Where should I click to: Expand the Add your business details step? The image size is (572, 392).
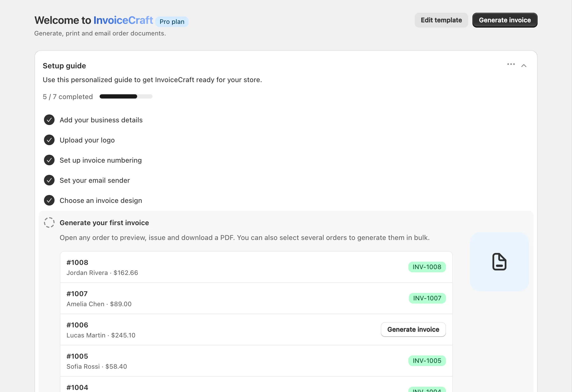click(101, 120)
